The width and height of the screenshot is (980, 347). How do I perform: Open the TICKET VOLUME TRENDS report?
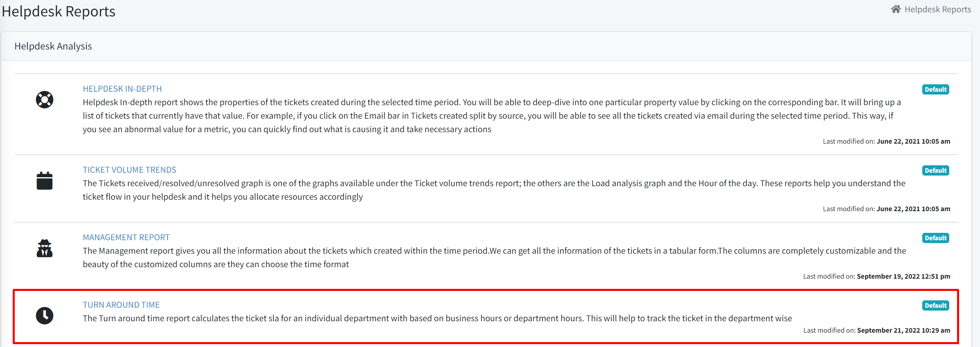(x=129, y=170)
